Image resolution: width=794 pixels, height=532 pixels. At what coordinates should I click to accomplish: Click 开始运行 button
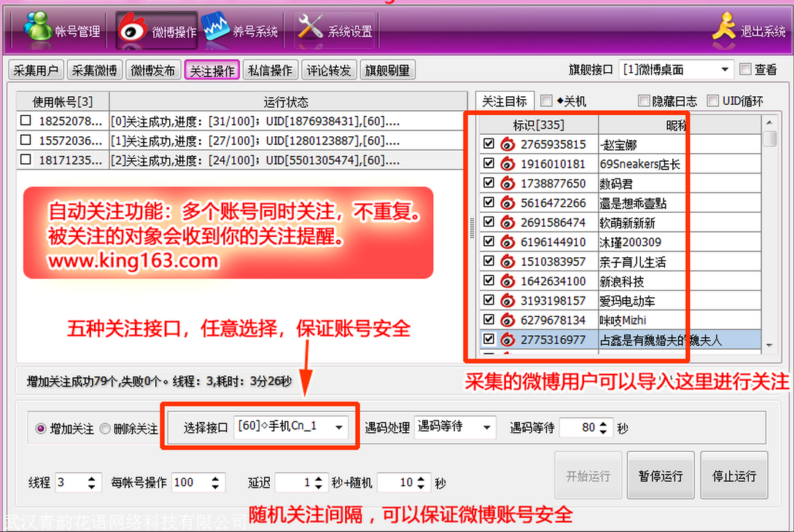pos(588,476)
